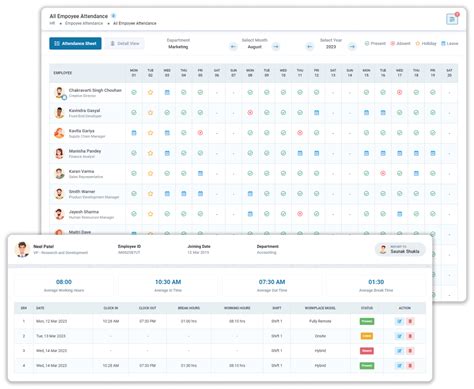
Task: Click the info icon beside All Employee Attendance title
Action: 113,16
